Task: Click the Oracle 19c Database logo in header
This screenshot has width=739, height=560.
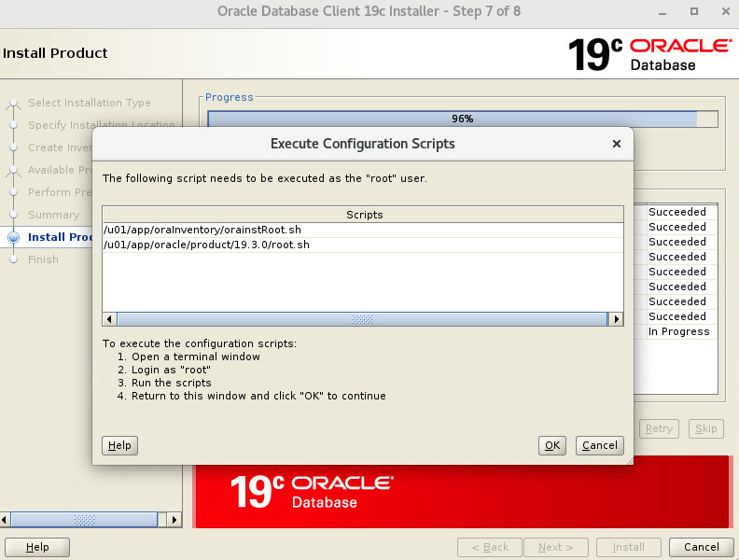Action: [649, 55]
